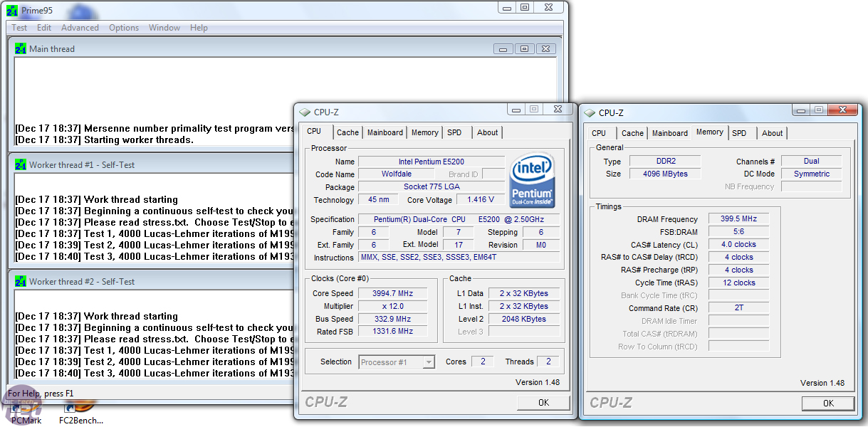Click the Multiplier value x 12.0
Screen dimensions: 868x427
tap(392, 306)
